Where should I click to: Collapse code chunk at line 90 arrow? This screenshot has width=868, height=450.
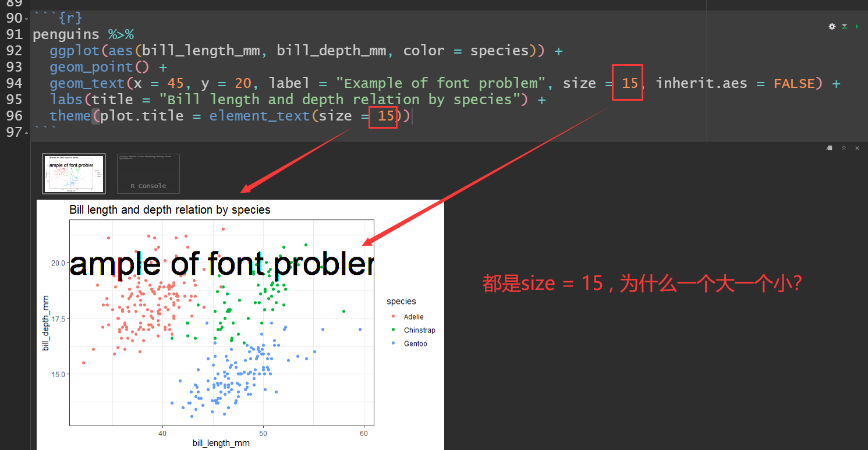[26, 20]
